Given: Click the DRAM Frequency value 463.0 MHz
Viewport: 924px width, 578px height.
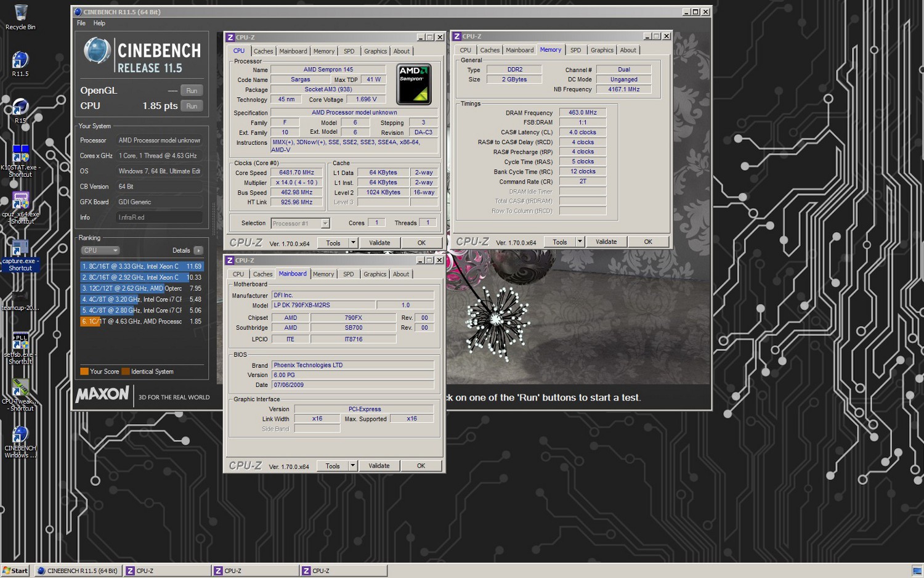Looking at the screenshot, I should click(x=583, y=113).
